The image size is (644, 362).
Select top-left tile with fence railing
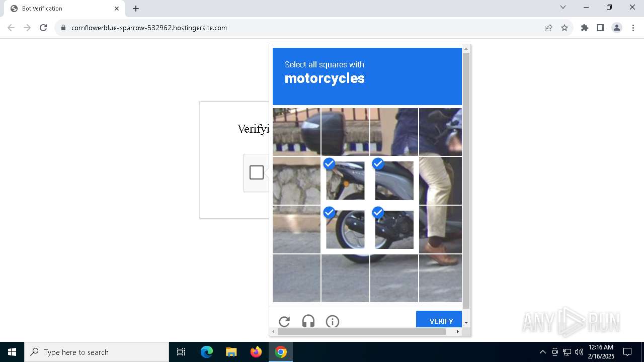(x=296, y=132)
